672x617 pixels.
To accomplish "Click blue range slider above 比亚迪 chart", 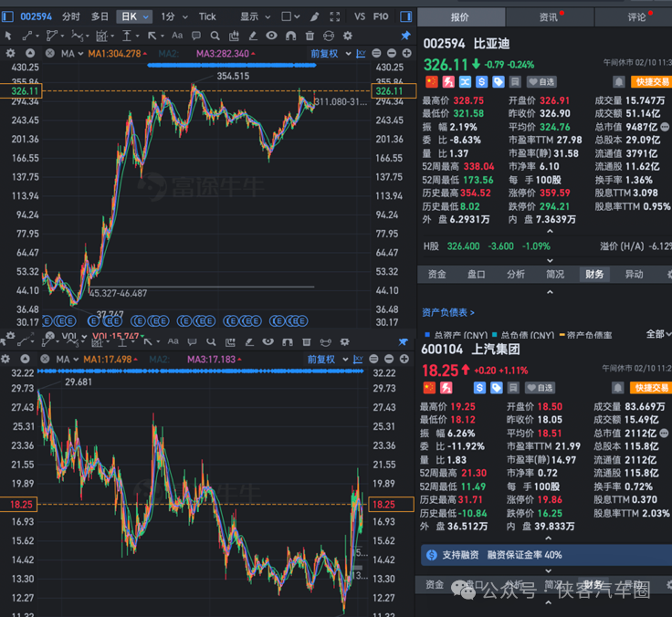I will pos(231,65).
